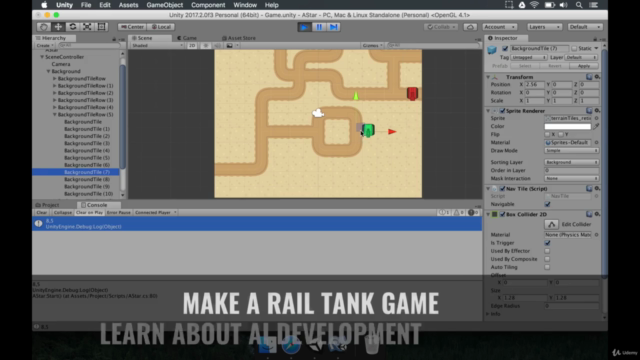The width and height of the screenshot is (640, 360).
Task: Open scene effects image icon
Action: (229, 45)
